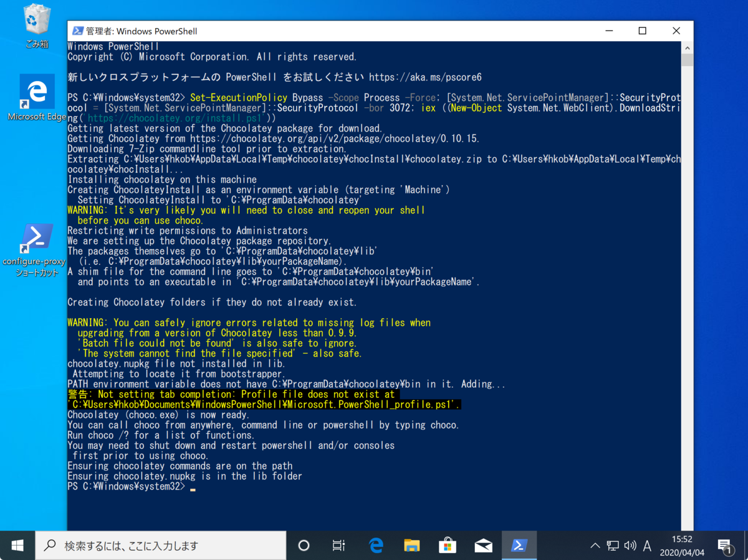
Task: Launch Edge from the taskbar
Action: 376,546
